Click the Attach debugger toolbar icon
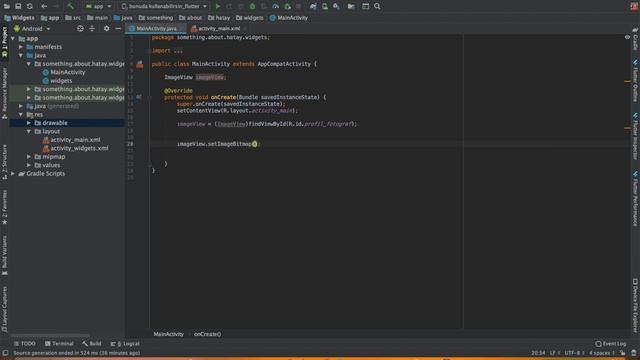This screenshot has height=360, width=640. [x=287, y=6]
